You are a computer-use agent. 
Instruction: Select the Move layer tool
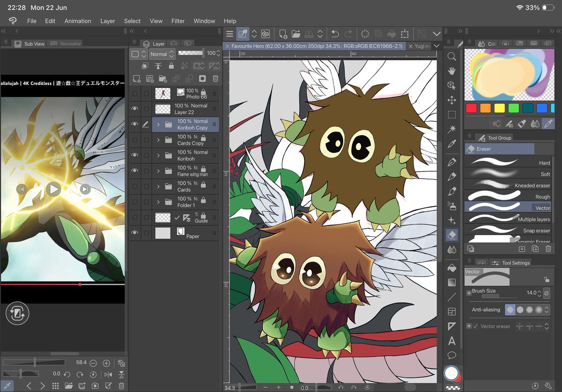tap(451, 100)
